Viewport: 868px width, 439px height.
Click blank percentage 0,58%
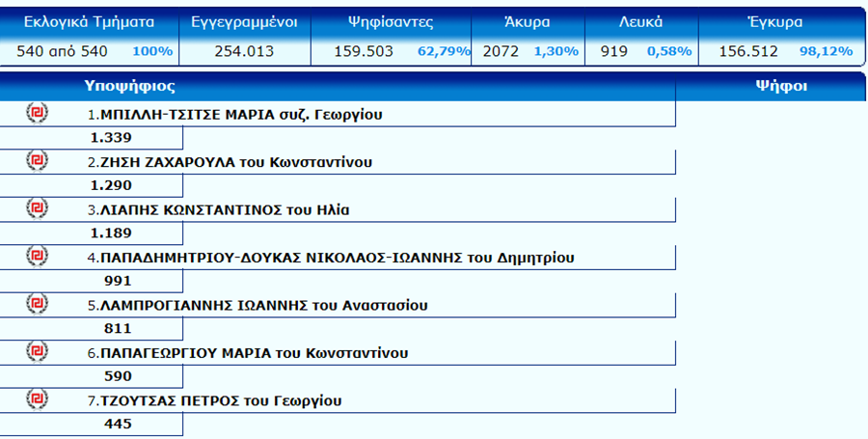669,52
